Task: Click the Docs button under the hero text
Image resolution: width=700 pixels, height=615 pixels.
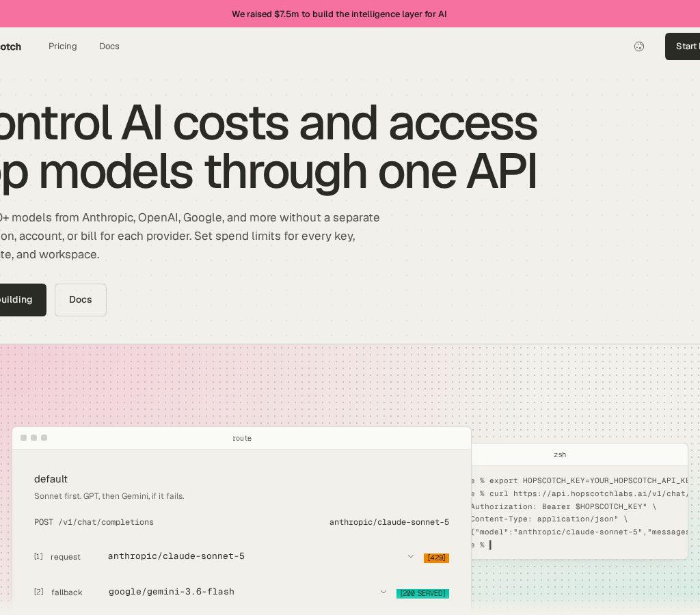Action: (x=81, y=300)
